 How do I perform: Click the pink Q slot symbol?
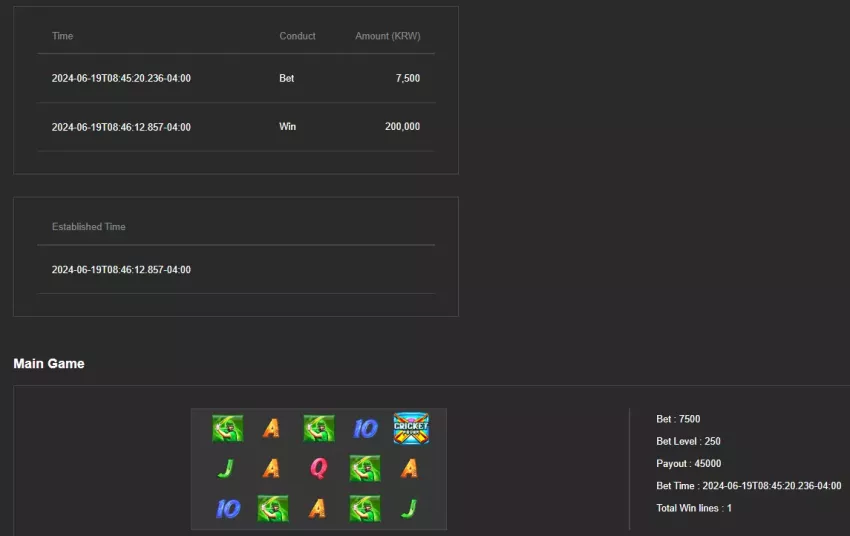319,468
